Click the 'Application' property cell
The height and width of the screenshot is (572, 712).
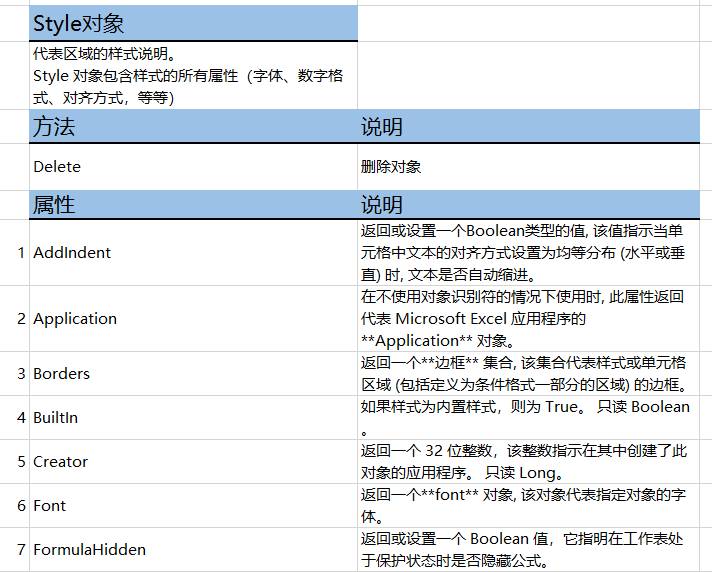193,318
